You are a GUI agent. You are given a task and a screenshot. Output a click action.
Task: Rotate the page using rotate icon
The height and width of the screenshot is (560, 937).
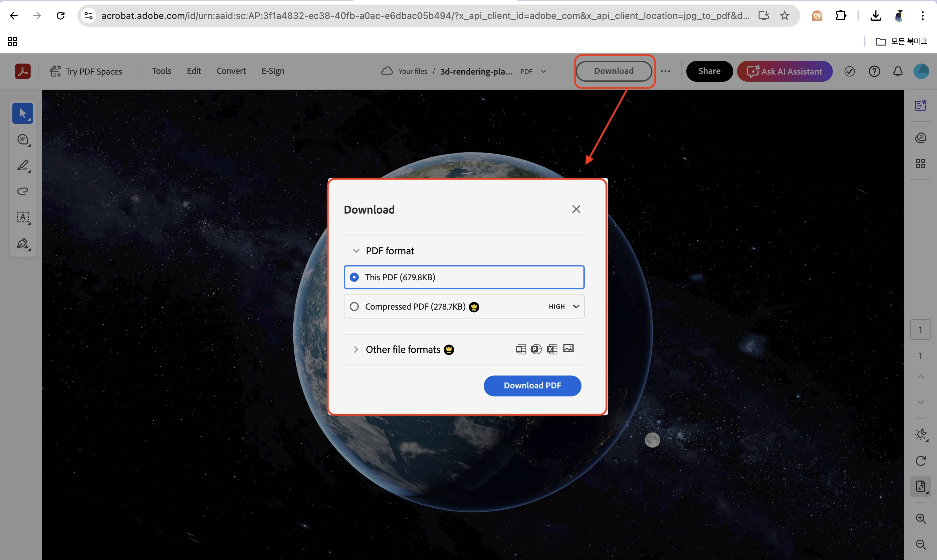(920, 461)
